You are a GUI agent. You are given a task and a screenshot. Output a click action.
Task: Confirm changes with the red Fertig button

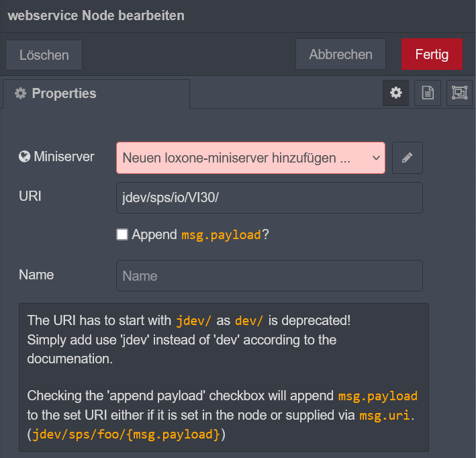[432, 54]
